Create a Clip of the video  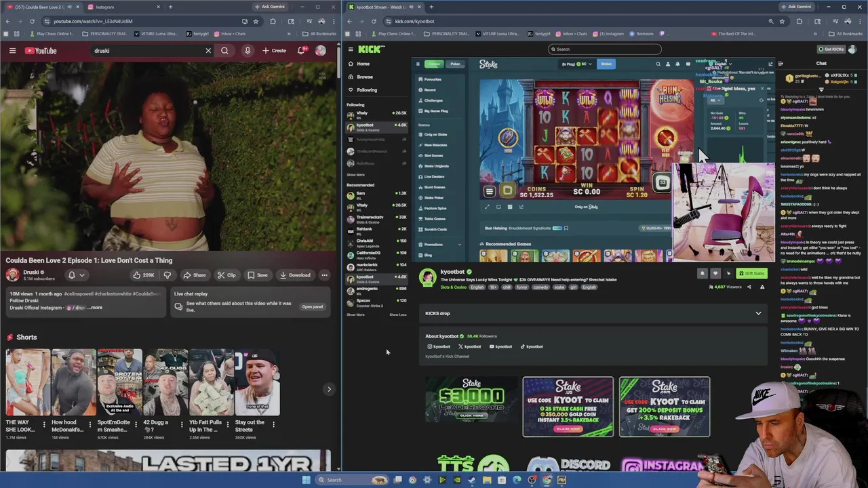[226, 275]
